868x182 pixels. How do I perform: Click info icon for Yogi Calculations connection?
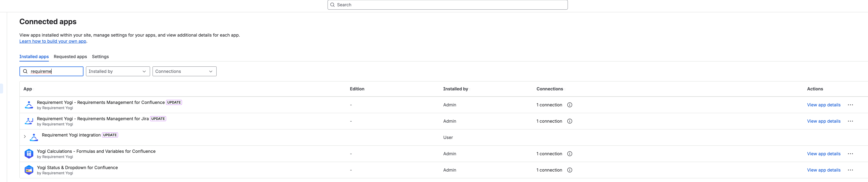tap(569, 154)
